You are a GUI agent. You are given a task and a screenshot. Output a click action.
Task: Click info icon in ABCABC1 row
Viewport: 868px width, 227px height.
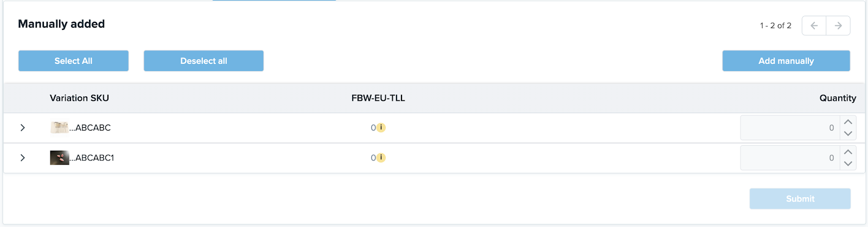[381, 158]
